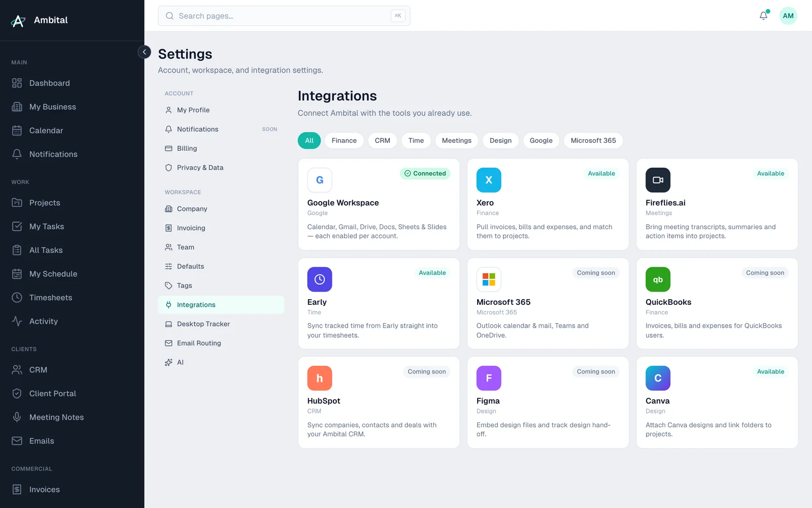The image size is (812, 508).
Task: Click the QuickBooks card title
Action: [668, 302]
